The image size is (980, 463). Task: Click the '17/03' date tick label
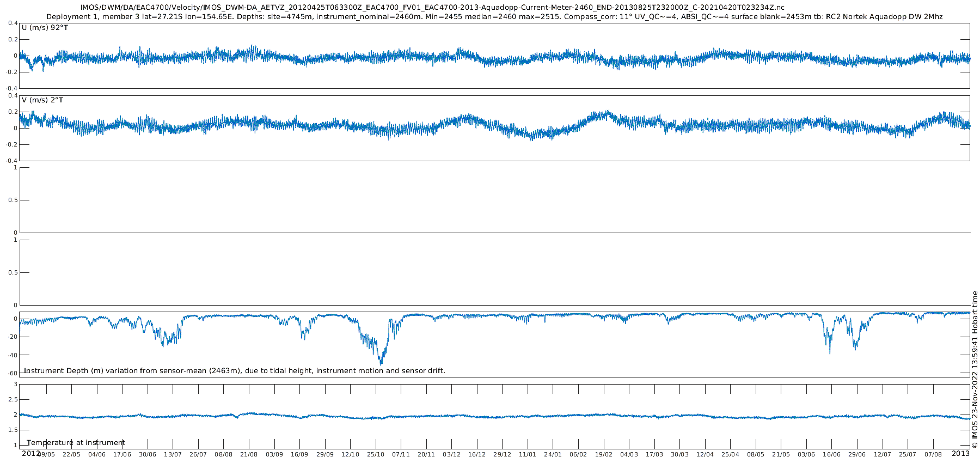(654, 454)
